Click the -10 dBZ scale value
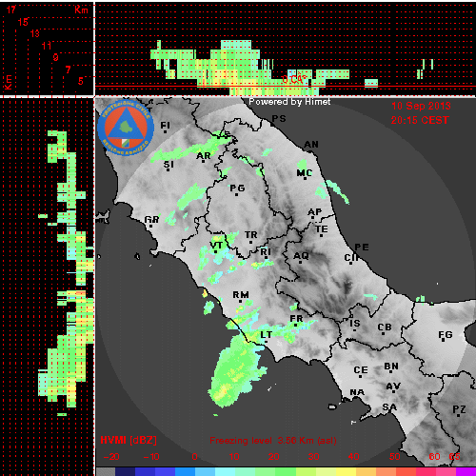This screenshot has height=476, width=476. point(151,457)
